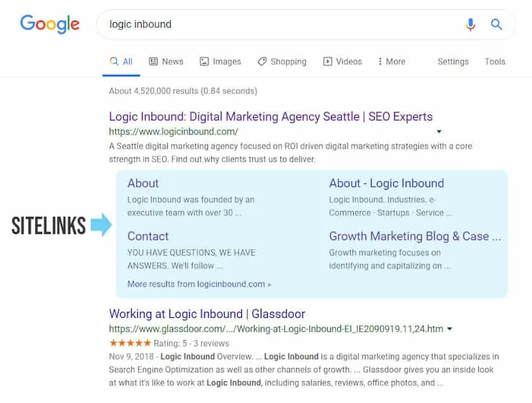Open search Settings
The width and height of the screenshot is (532, 403).
click(x=453, y=62)
